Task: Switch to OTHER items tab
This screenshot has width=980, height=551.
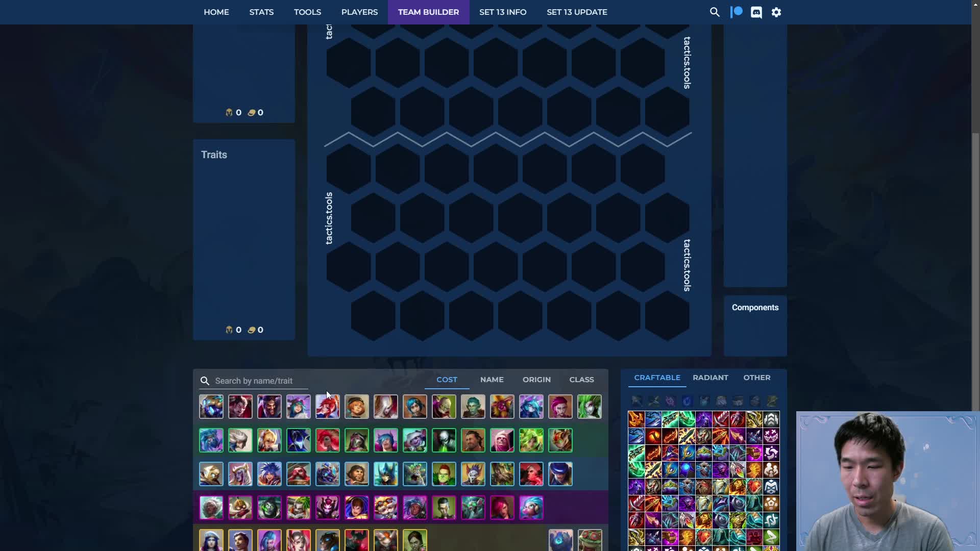Action: click(757, 378)
